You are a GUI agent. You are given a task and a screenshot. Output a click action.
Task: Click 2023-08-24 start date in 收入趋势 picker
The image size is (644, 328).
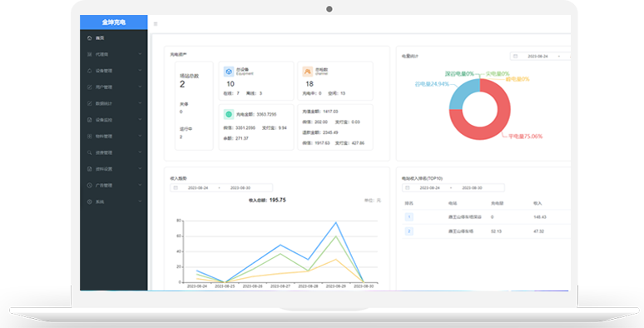(198, 188)
